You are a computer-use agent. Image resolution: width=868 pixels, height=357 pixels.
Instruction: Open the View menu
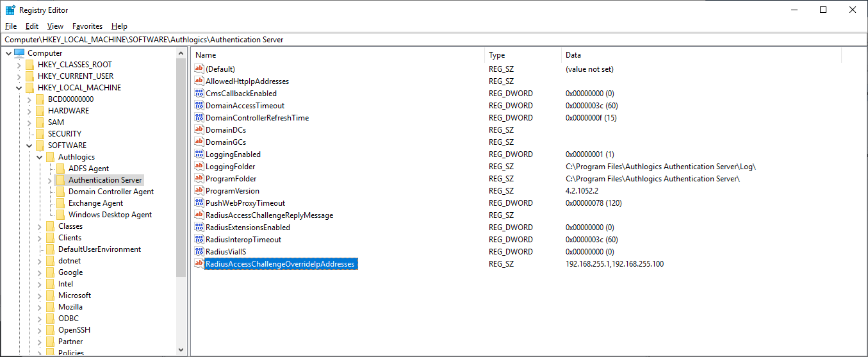click(x=56, y=26)
